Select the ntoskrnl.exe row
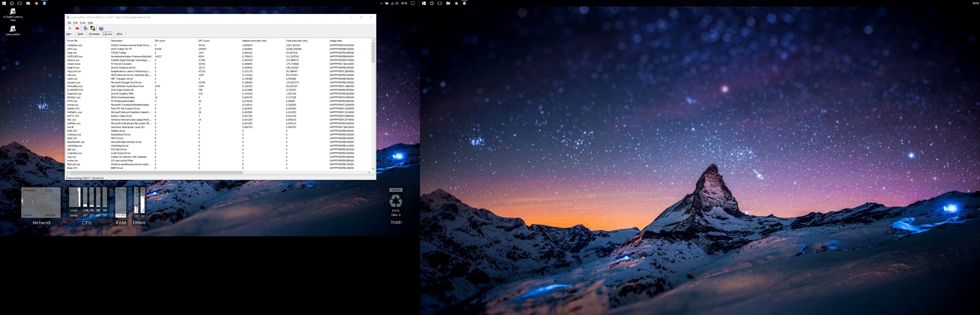This screenshot has height=315, width=980. point(218,64)
